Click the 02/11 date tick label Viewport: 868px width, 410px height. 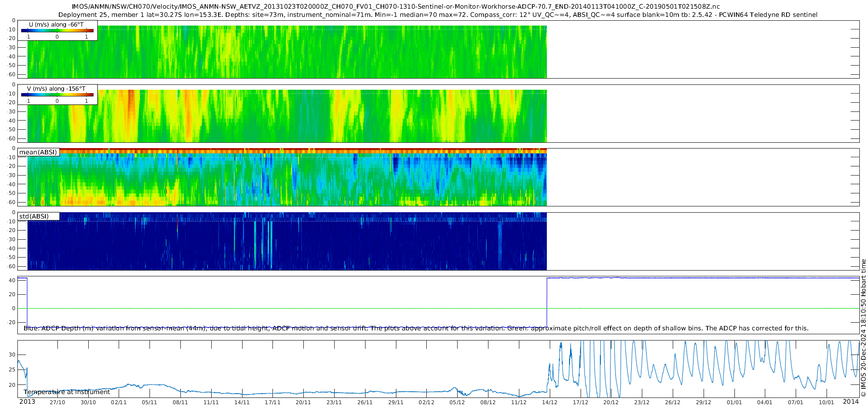coord(119,402)
